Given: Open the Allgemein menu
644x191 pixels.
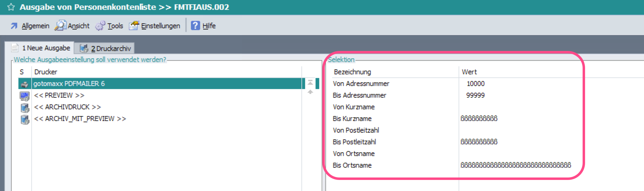Looking at the screenshot, I should [x=35, y=26].
